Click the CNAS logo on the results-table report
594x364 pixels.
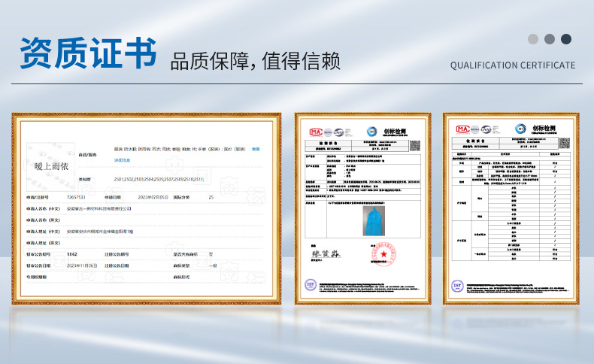click(x=486, y=129)
